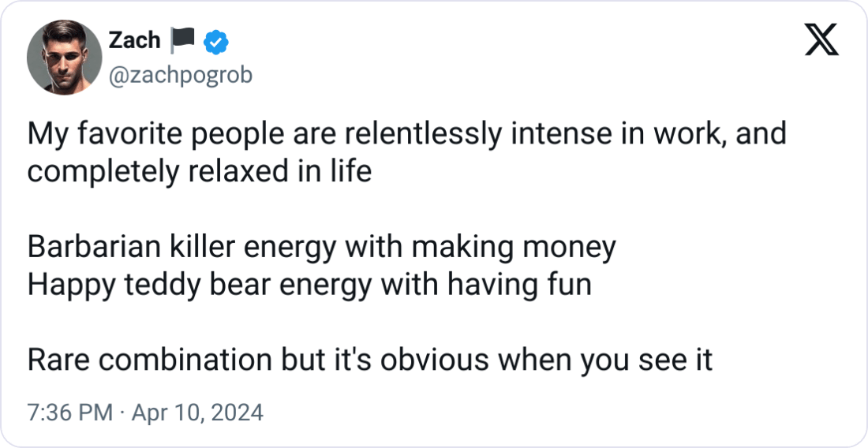Click the black flag emoji beside Zach
Image resolution: width=868 pixels, height=448 pixels.
[182, 40]
